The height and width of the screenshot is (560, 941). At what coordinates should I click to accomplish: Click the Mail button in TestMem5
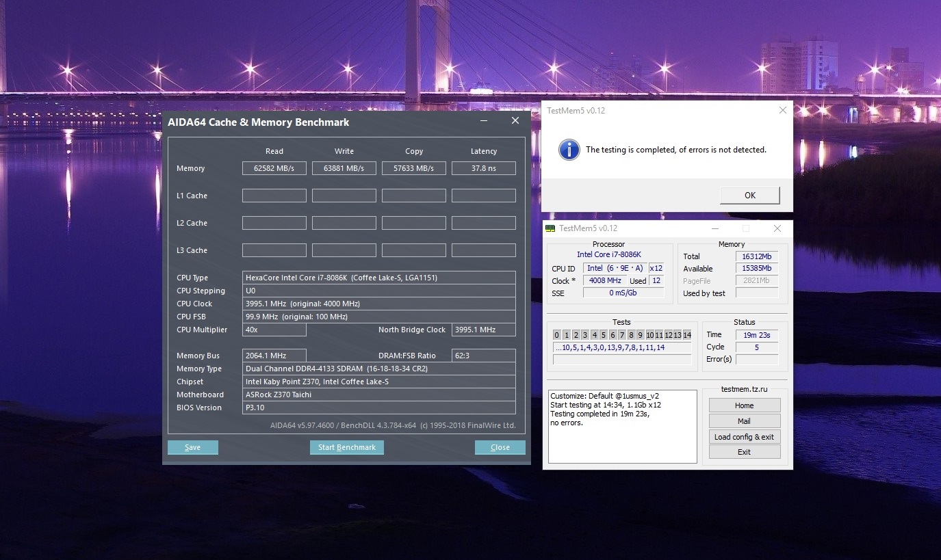pos(745,421)
